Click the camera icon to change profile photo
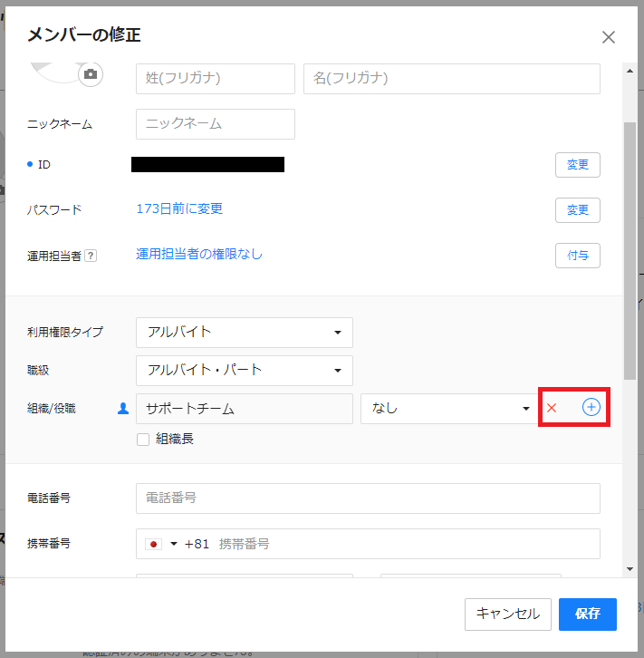 point(90,74)
